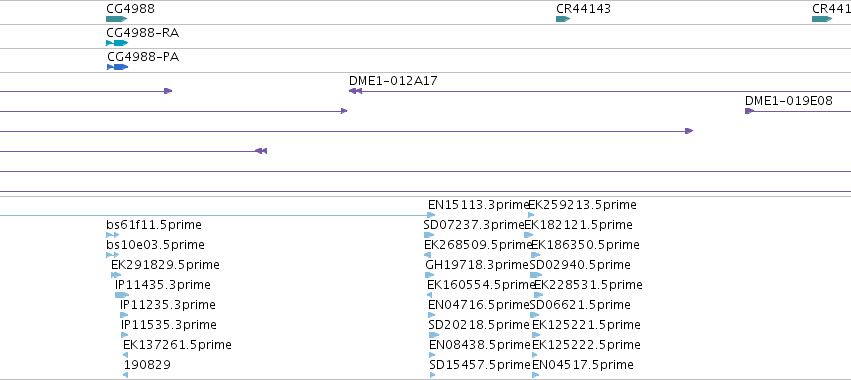Select the EK137261.5prime label
The image size is (851, 380).
(x=177, y=345)
